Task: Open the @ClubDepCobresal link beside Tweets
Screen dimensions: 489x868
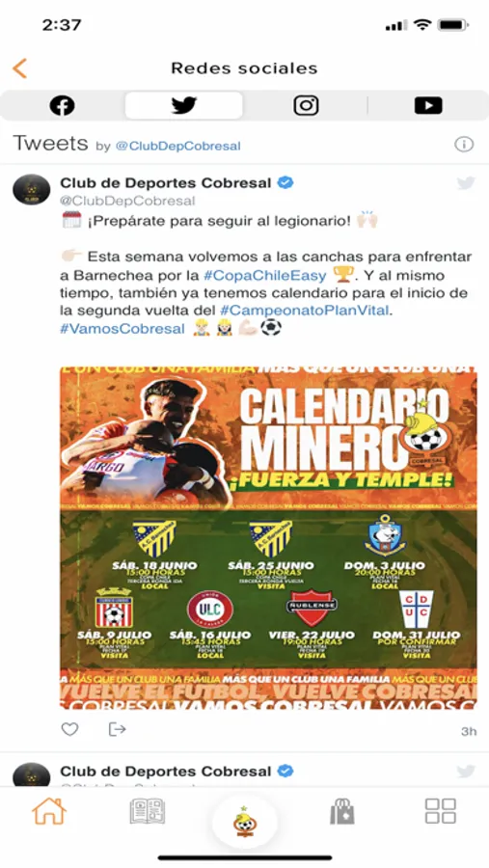Action: point(177,147)
